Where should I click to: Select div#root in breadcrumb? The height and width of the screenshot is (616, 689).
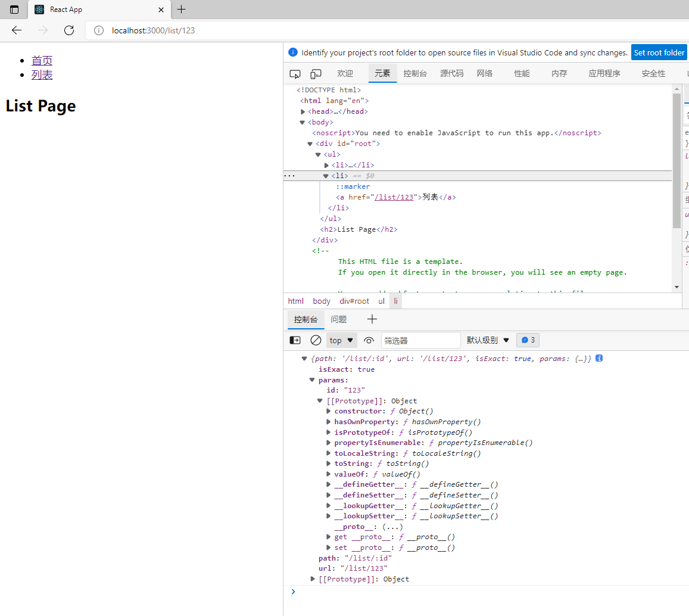354,301
